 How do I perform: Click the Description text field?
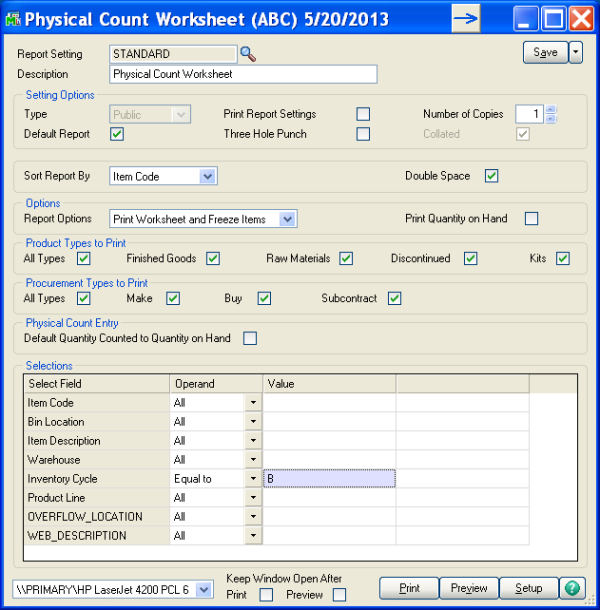pyautogui.click(x=243, y=74)
